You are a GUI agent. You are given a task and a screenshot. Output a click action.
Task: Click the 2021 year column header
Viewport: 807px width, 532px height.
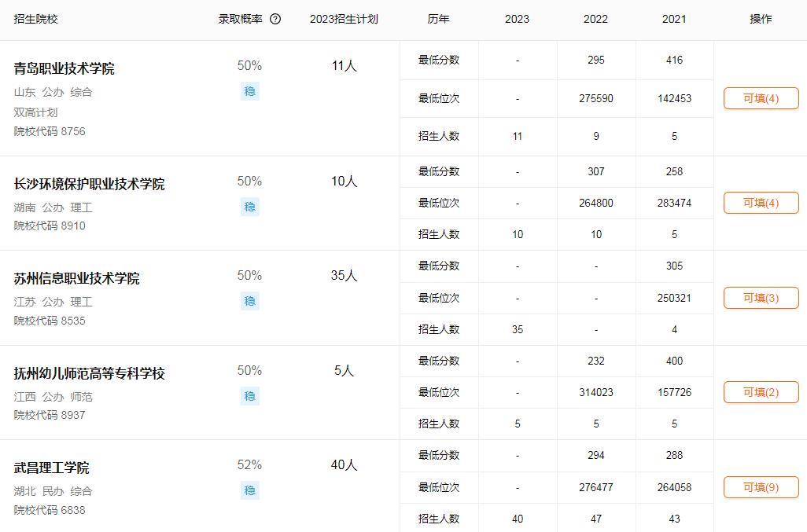[x=674, y=19]
